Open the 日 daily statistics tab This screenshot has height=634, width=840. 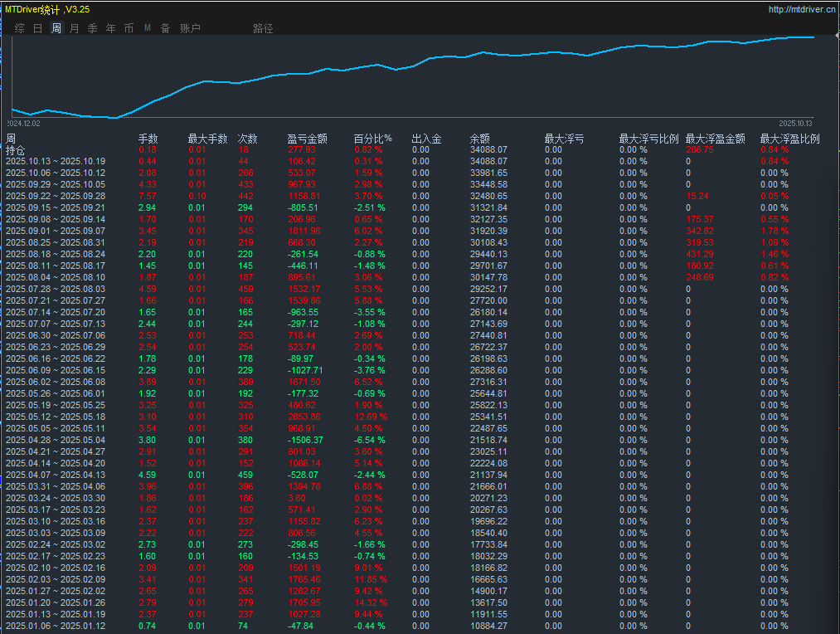(38, 28)
